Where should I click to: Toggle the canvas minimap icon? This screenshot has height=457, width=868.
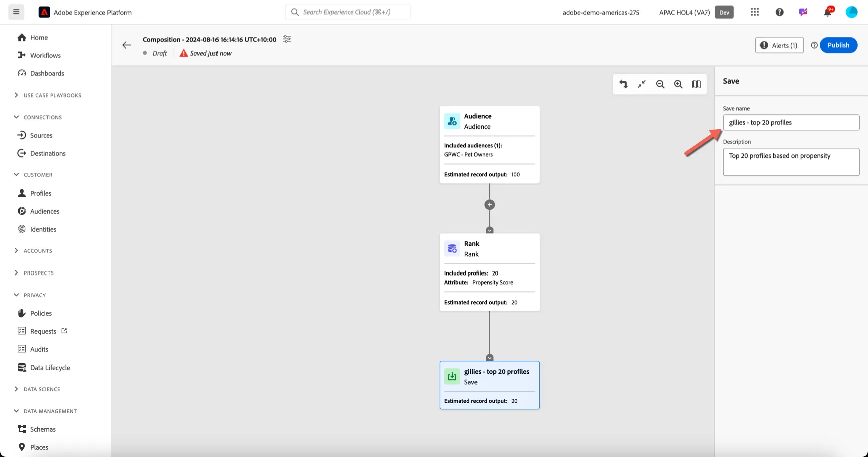pyautogui.click(x=696, y=84)
